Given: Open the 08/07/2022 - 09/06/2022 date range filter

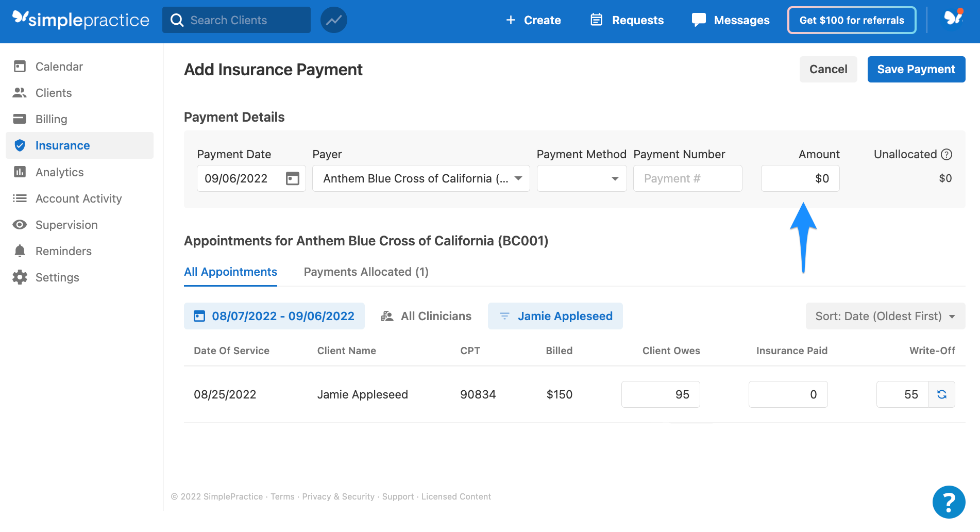Looking at the screenshot, I should [274, 316].
